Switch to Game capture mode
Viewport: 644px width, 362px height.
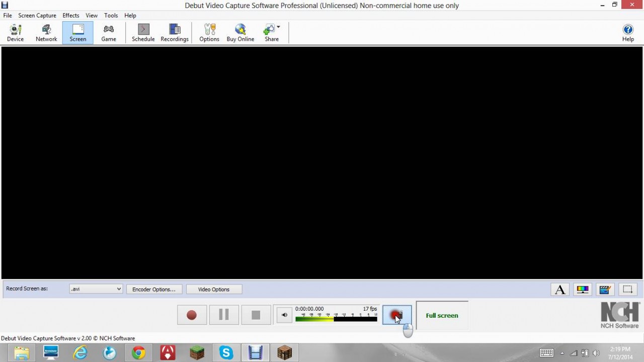(x=109, y=33)
